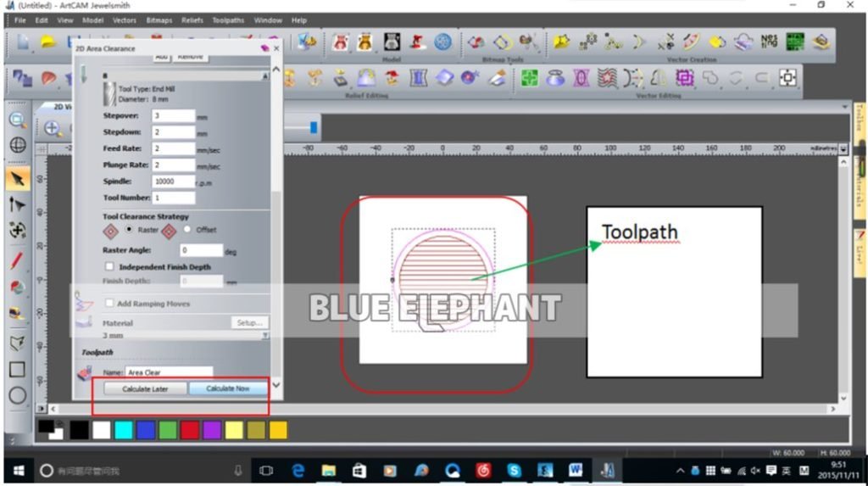Click the blue ring shank icon in Vector Editing
Image resolution: width=868 pixels, height=486 pixels.
[x=554, y=77]
